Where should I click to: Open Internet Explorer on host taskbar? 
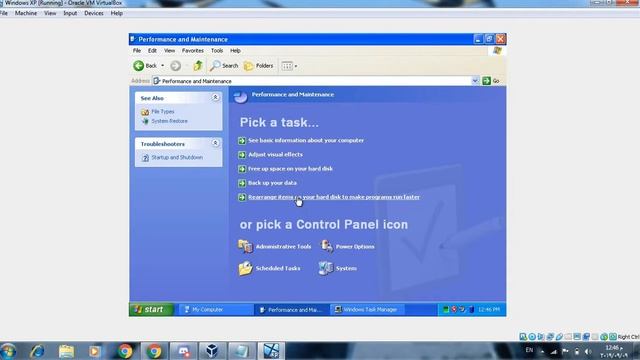38,351
